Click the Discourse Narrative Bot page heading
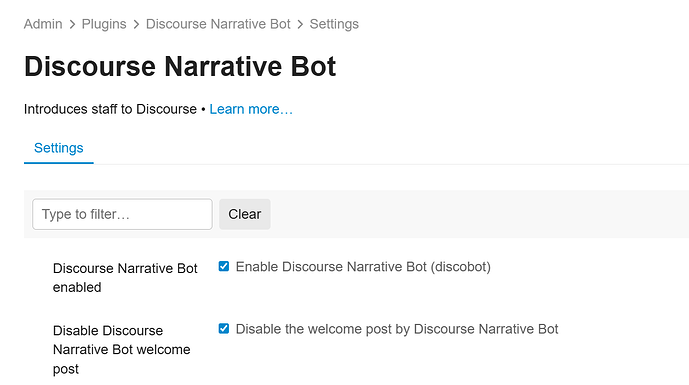Image resolution: width=689 pixels, height=385 pixels. (180, 66)
